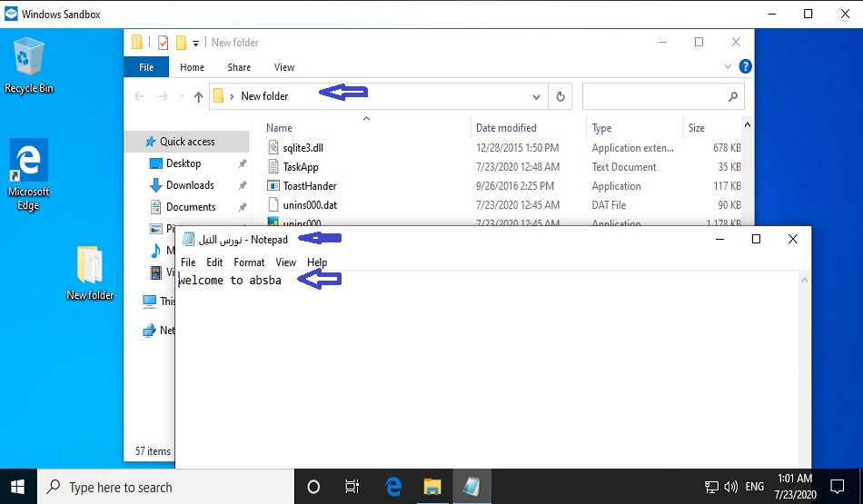
Task: Expand the Explorer ribbon chevron
Action: point(727,66)
